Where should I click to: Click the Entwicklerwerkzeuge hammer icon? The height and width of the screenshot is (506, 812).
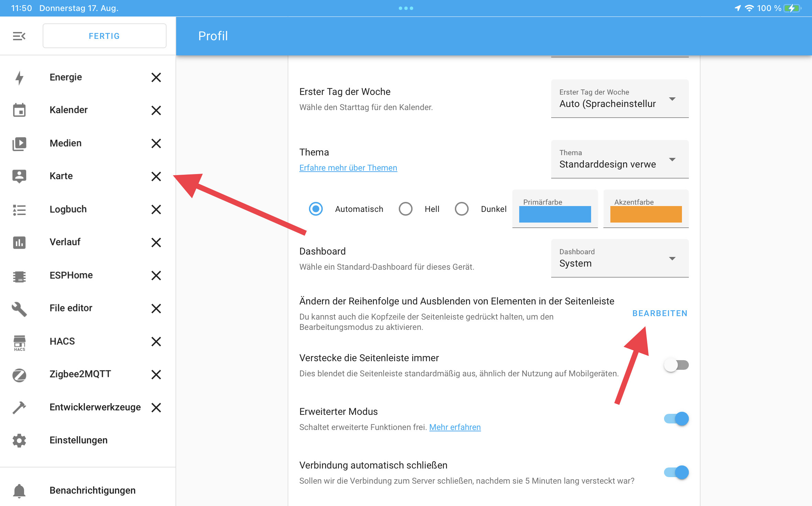pos(19,408)
